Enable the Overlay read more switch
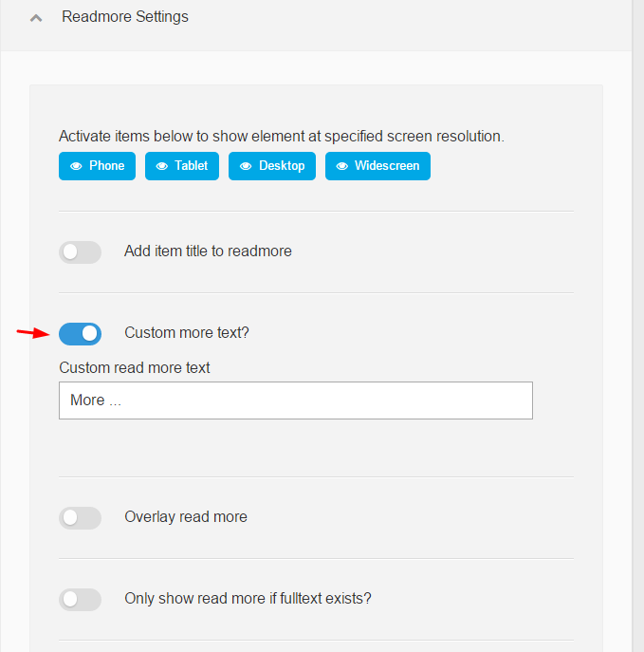The height and width of the screenshot is (652, 644). [81, 517]
